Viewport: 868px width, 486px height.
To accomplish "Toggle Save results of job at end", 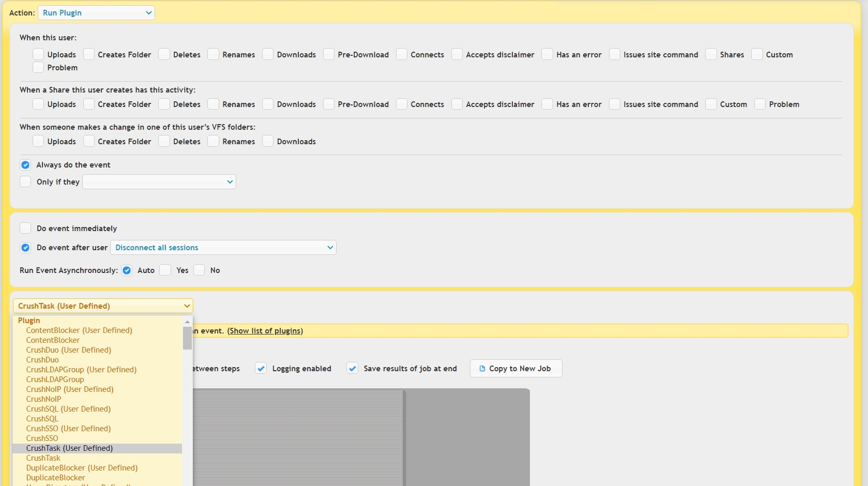I will click(353, 369).
